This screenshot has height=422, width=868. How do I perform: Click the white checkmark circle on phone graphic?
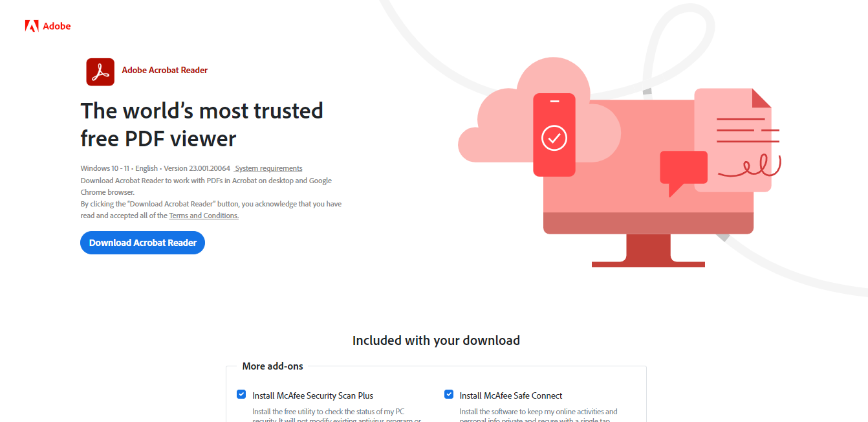[x=554, y=138]
